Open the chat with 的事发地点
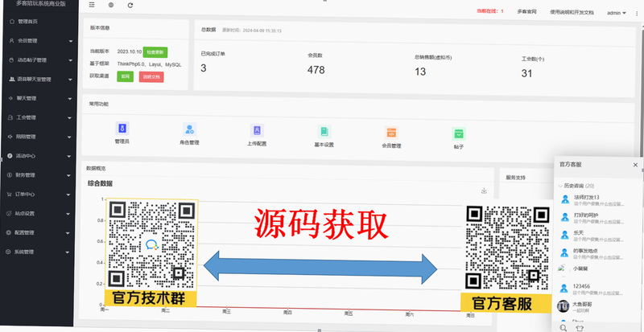This screenshot has width=644, height=332. pos(597,252)
